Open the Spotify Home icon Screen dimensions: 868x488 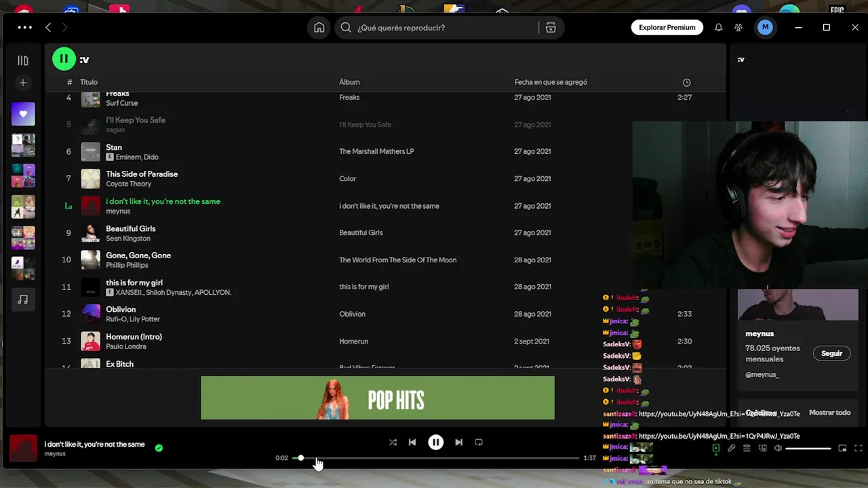(319, 28)
